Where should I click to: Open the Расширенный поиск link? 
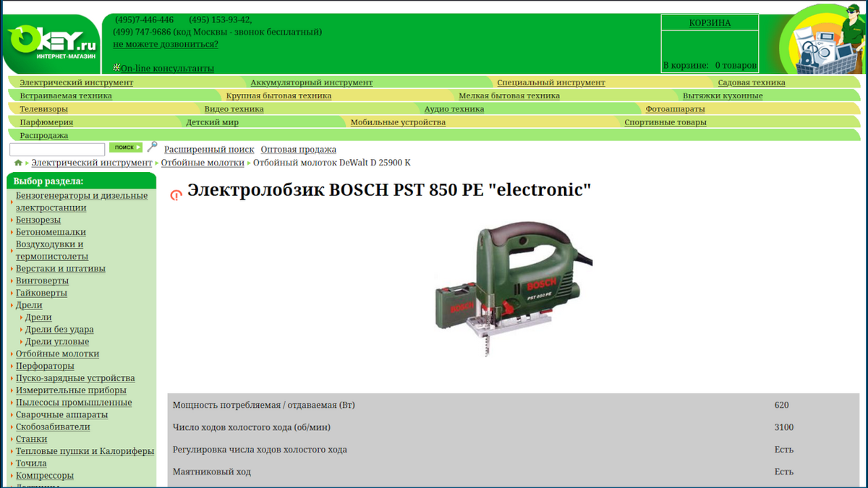point(209,150)
